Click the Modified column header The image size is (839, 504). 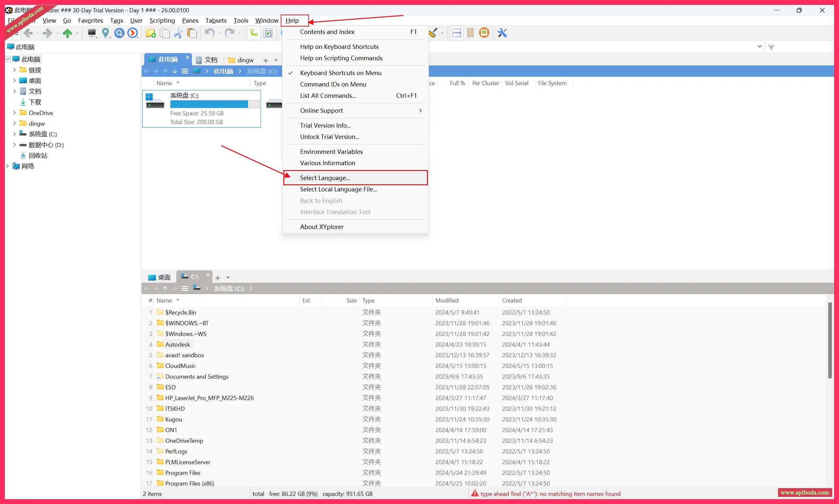tap(447, 301)
